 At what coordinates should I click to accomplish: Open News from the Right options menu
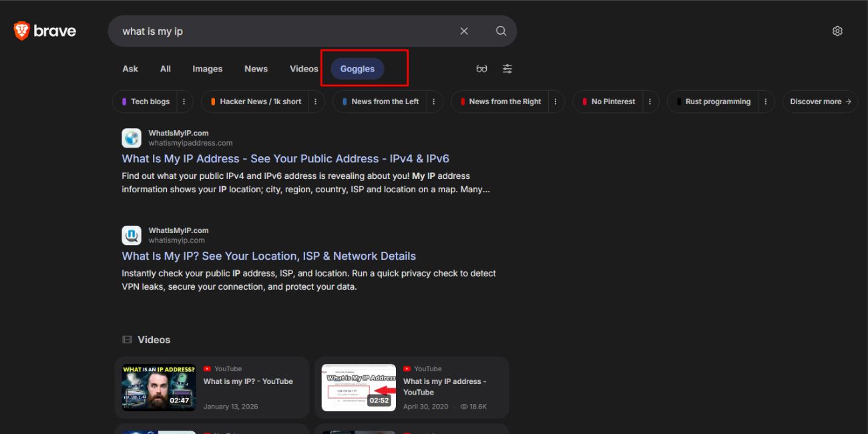click(556, 101)
